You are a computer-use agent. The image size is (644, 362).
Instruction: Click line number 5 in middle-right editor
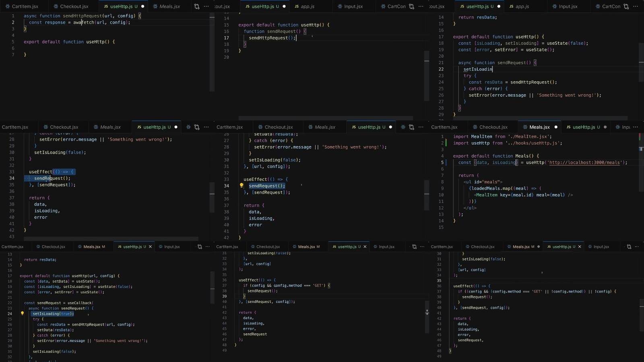tap(442, 163)
